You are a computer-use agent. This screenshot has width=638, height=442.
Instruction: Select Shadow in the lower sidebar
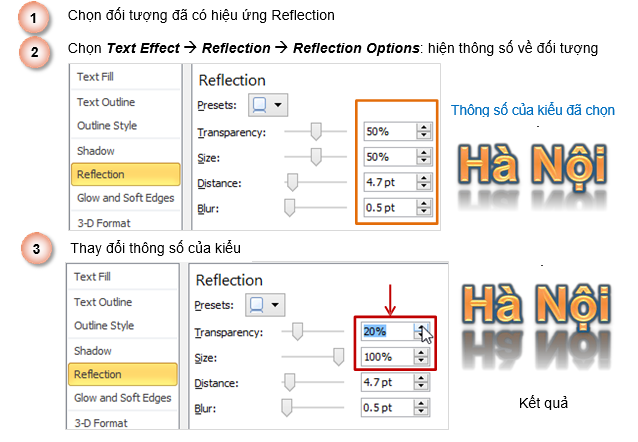click(x=95, y=351)
